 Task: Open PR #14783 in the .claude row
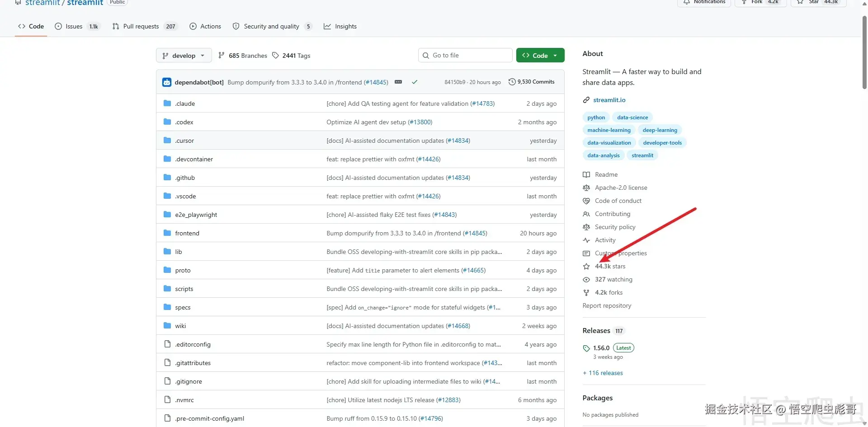click(x=482, y=103)
